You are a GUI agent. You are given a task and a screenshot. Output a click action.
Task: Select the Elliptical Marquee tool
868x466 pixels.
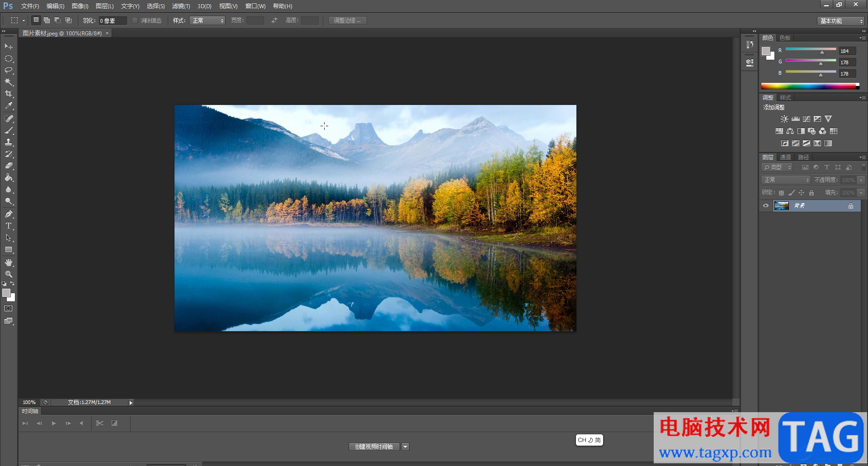[9, 58]
